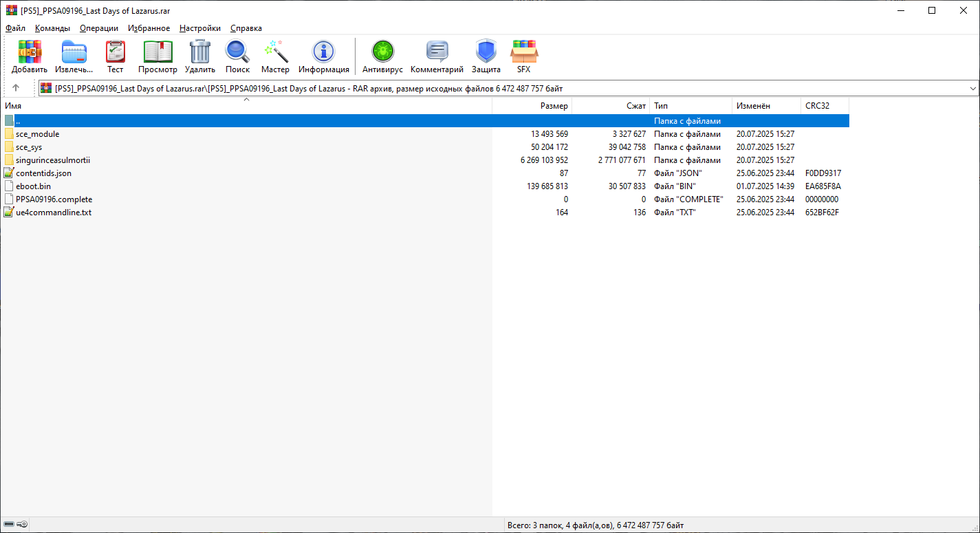The height and width of the screenshot is (533, 980).
Task: Click the Защита shield icon
Action: point(486,52)
